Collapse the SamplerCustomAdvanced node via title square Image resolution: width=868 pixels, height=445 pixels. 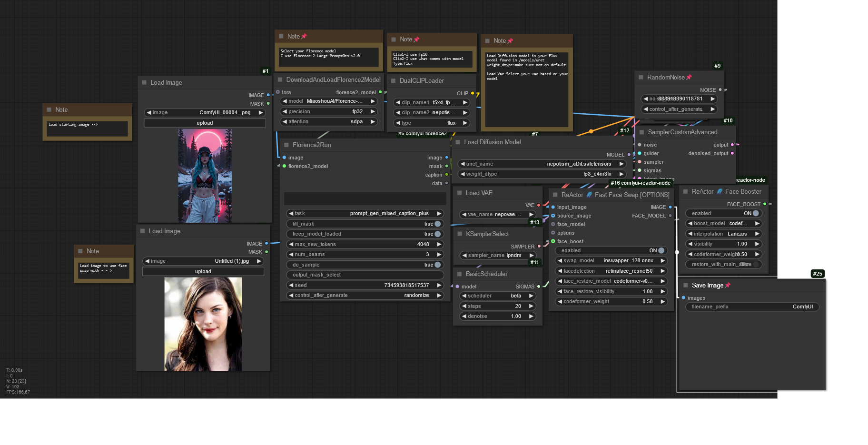[641, 132]
